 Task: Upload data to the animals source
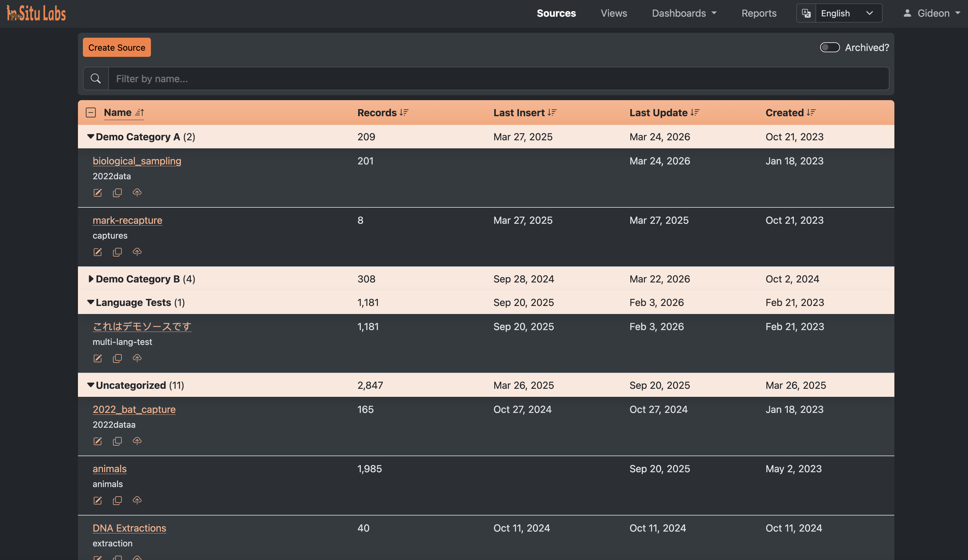click(x=137, y=500)
